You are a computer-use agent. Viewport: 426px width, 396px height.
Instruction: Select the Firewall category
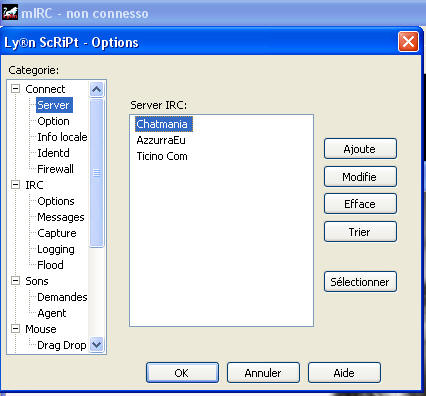click(x=55, y=169)
